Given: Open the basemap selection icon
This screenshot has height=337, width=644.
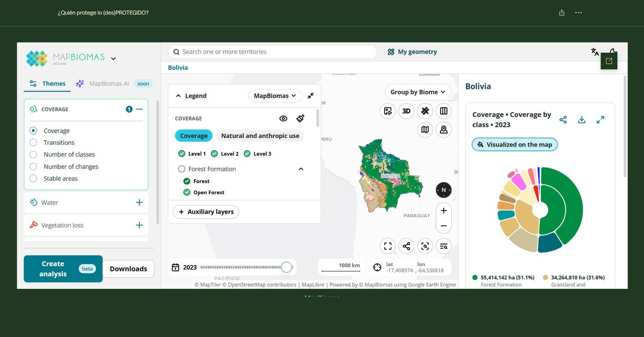Looking at the screenshot, I should point(425,129).
